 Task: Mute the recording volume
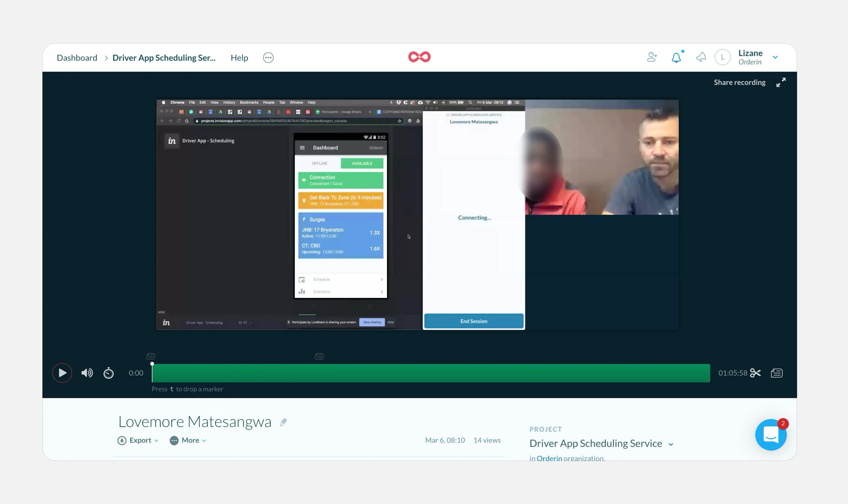(87, 373)
